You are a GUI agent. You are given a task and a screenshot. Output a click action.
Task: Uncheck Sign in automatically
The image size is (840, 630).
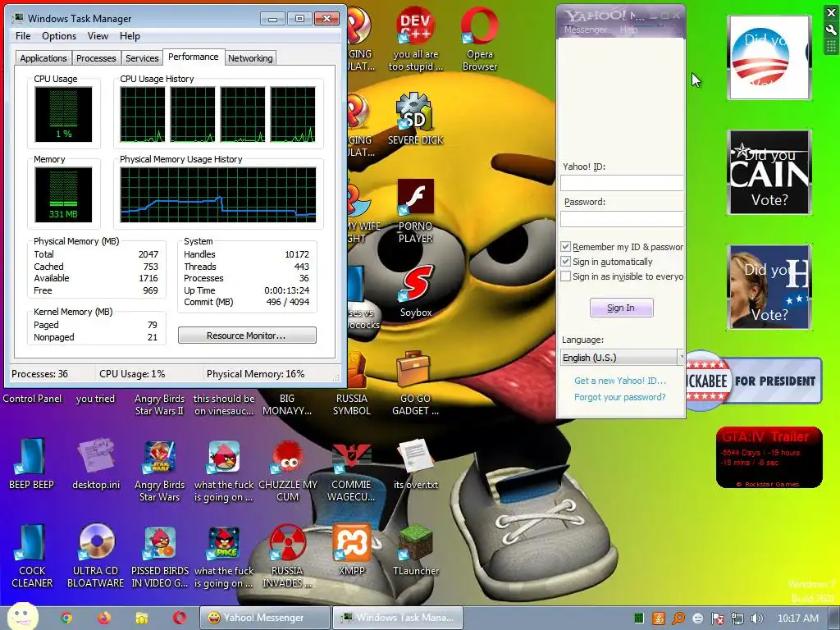(565, 262)
